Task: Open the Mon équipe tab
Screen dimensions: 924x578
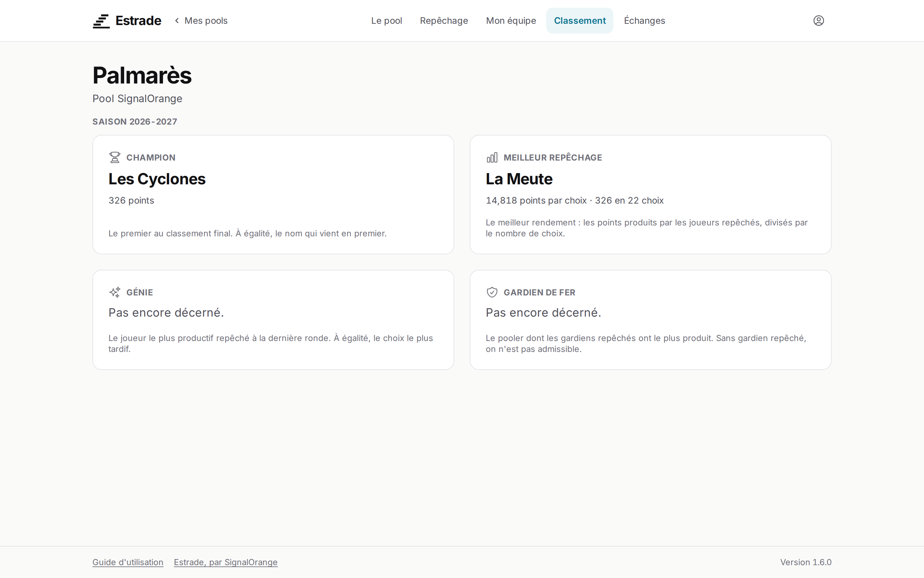Action: (x=511, y=21)
